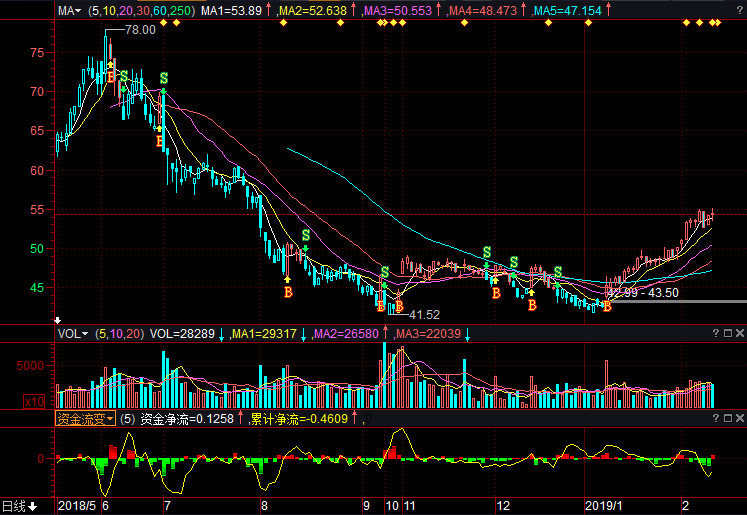
Task: Open the MA indicator dropdown
Action: coord(69,10)
